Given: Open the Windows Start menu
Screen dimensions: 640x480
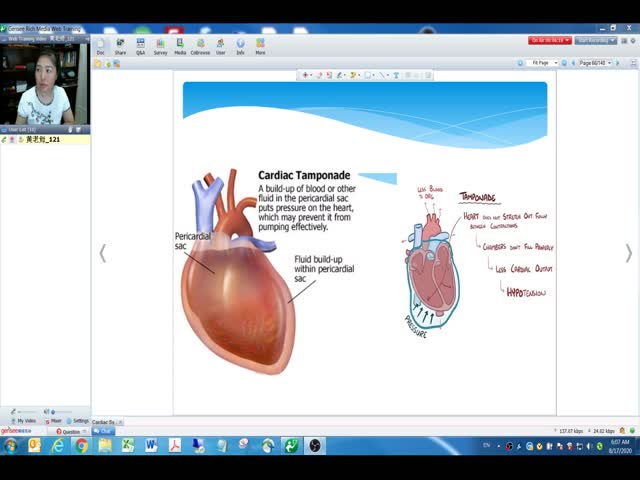Looking at the screenshot, I should tap(11, 445).
